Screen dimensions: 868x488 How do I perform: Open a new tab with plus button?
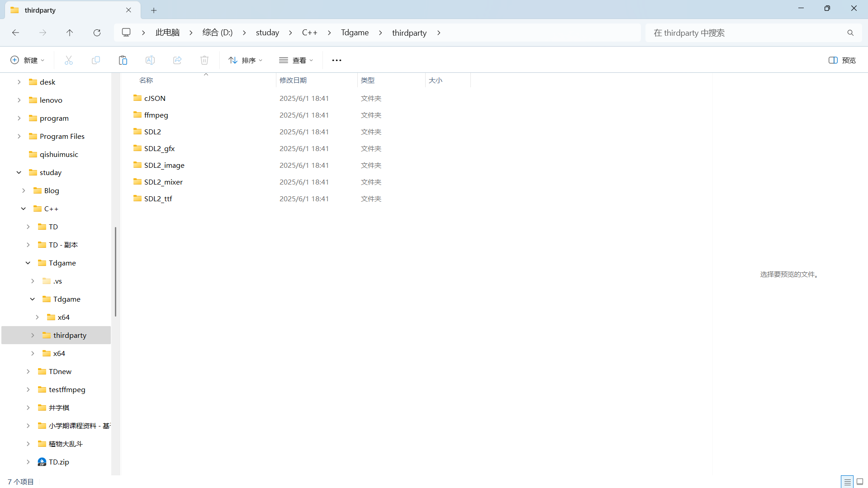pos(154,10)
